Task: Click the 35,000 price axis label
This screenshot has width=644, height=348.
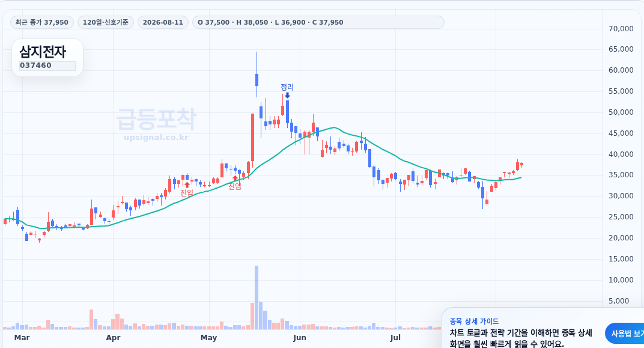Action: (621, 175)
